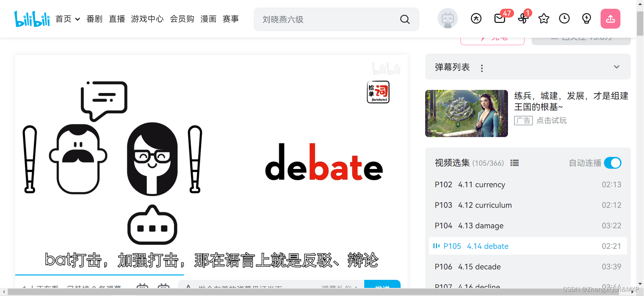Switch episode list view mode icon
Screen dimensions: 644x296
tap(514, 163)
